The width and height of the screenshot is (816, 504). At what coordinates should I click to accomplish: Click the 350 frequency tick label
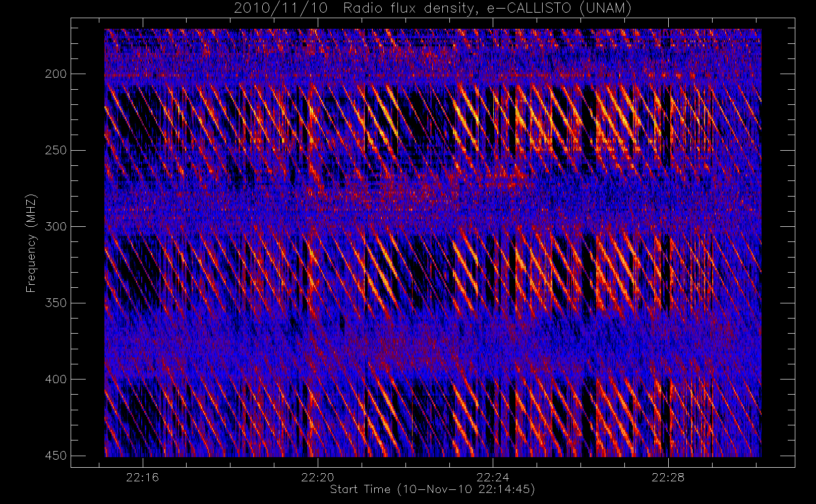[55, 303]
